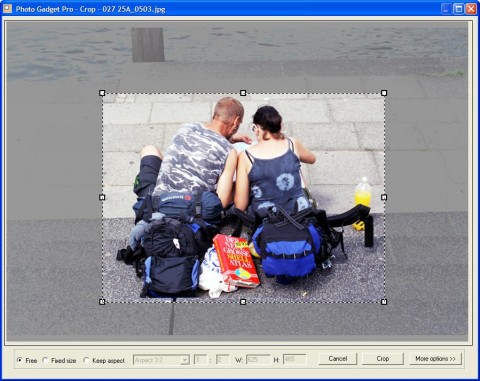Click the top-right crop selection handle
Screen dimensions: 480x381
pyautogui.click(x=384, y=93)
